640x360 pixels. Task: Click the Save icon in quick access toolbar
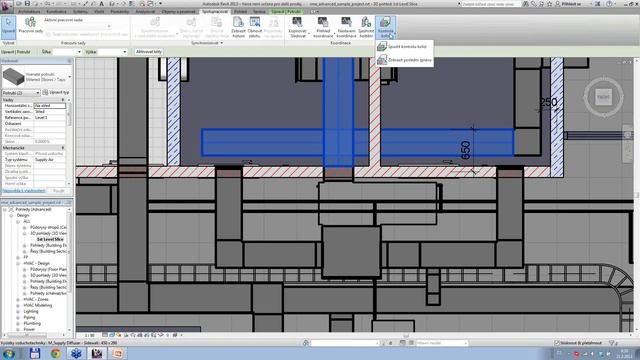click(27, 4)
